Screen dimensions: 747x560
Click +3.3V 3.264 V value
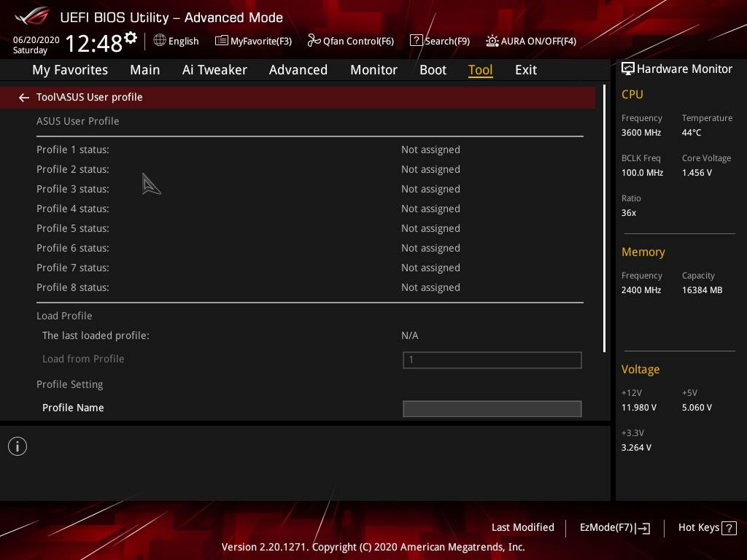(x=636, y=447)
